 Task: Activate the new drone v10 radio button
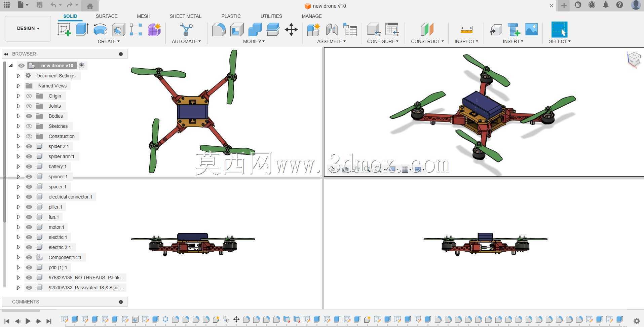point(81,66)
